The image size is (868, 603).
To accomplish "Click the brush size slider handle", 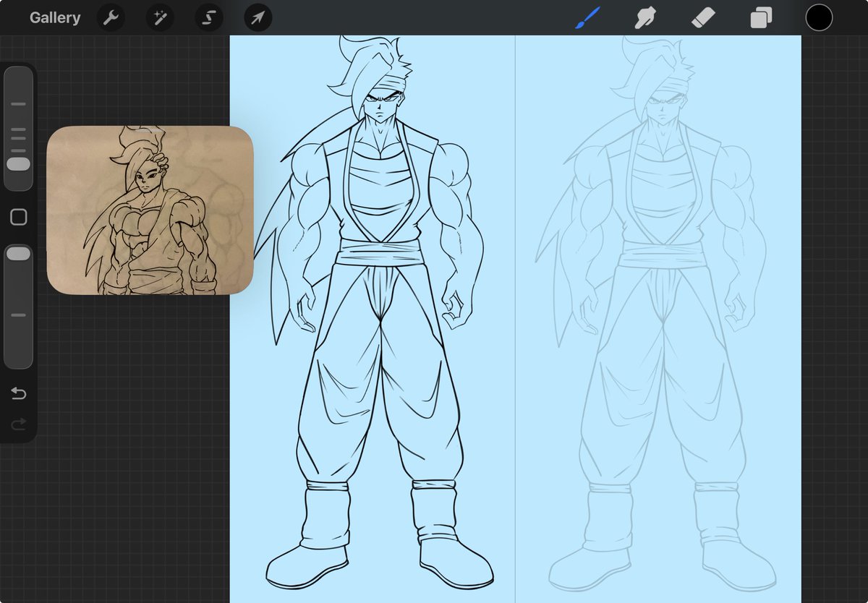I will click(19, 164).
